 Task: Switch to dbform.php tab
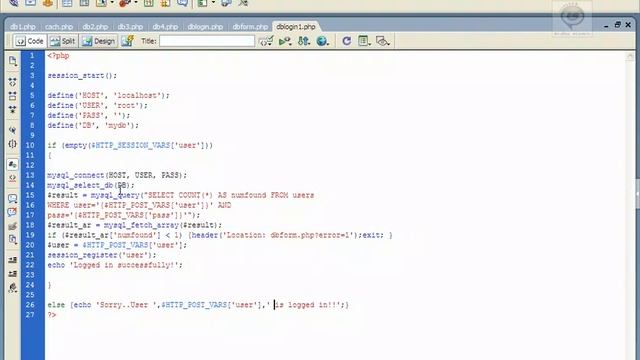pyautogui.click(x=250, y=27)
